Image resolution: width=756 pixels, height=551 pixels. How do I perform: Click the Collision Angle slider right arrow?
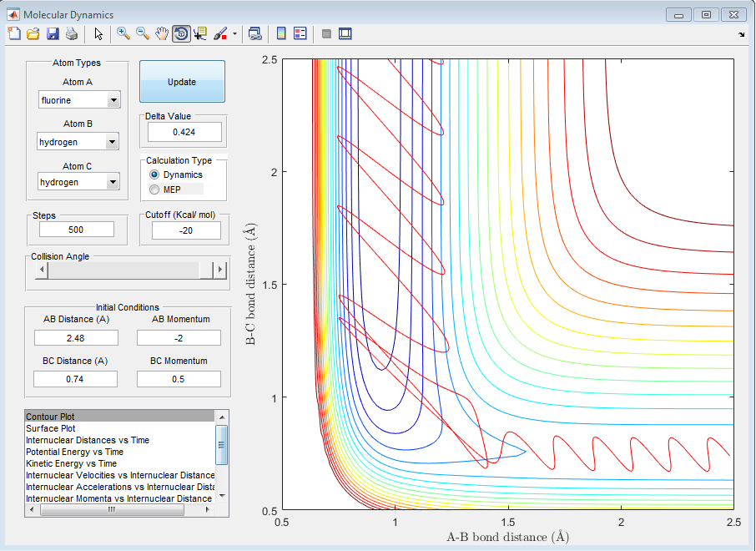(x=220, y=270)
